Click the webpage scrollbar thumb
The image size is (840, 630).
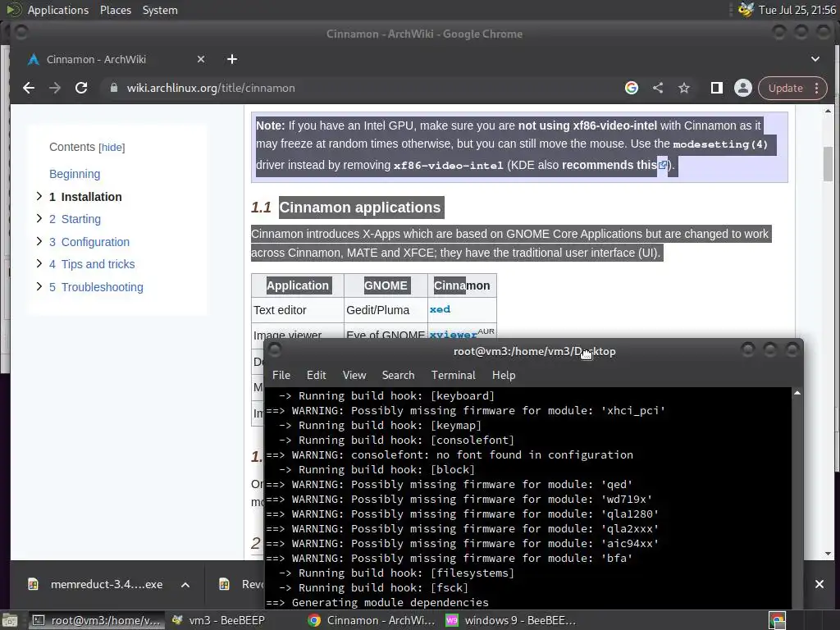click(828, 162)
